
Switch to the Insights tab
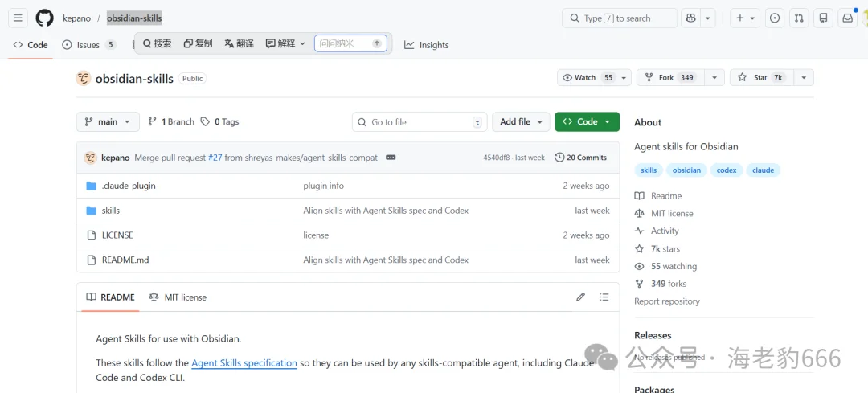tap(427, 45)
